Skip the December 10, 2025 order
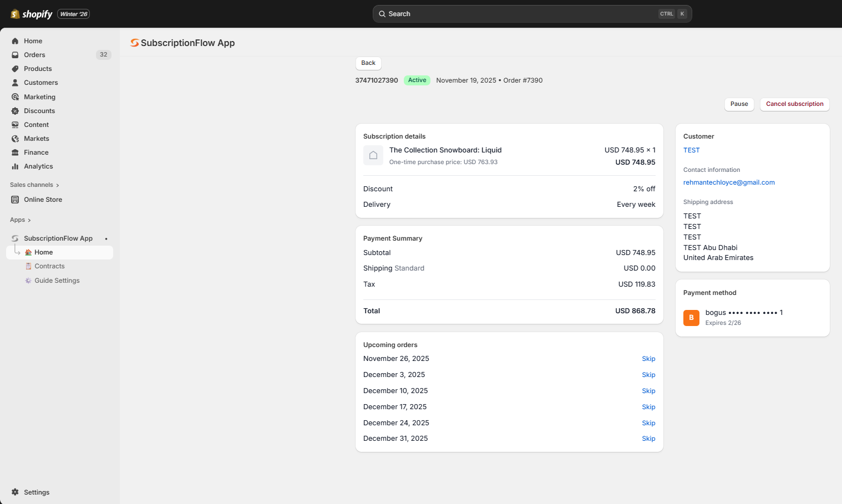The height and width of the screenshot is (504, 842). coord(648,391)
